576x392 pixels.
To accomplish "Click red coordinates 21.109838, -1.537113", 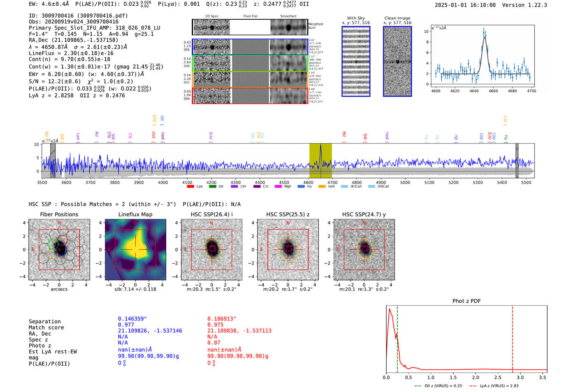I will [x=239, y=331].
